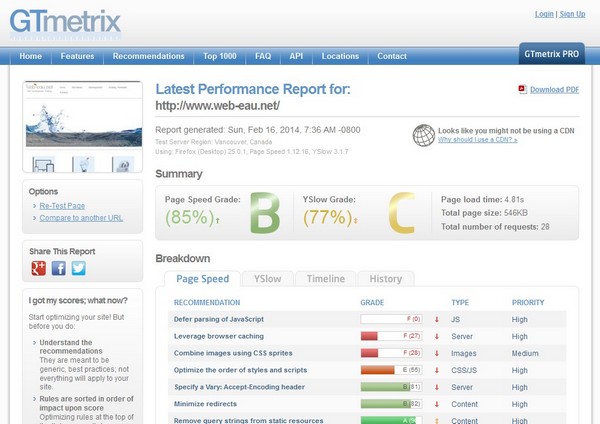Click Understand the recommendations sidebar item

tap(71, 347)
